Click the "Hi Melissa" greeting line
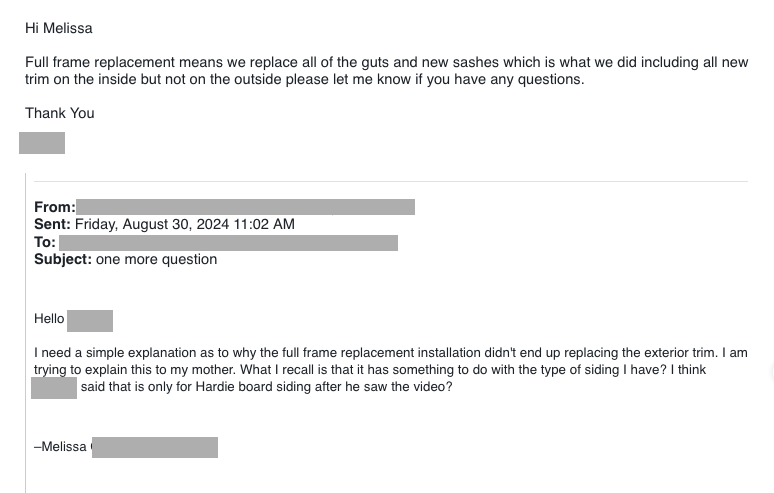774x493 pixels. pyautogui.click(x=59, y=29)
